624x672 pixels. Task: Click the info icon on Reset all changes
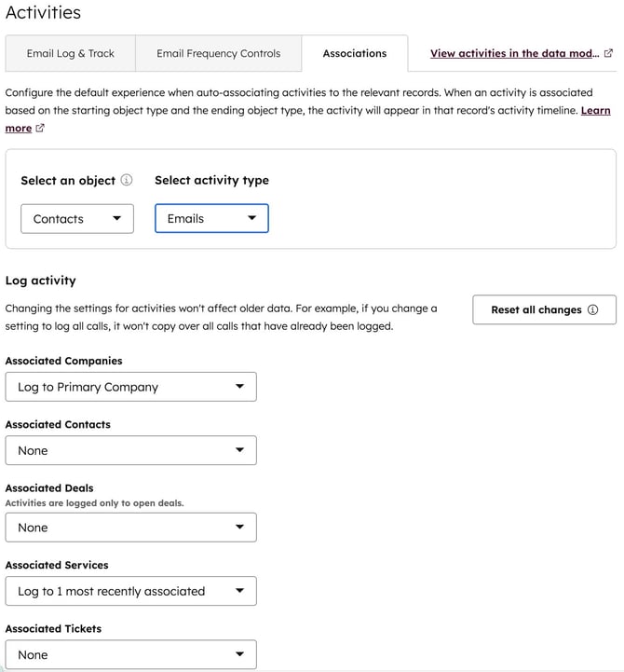(x=593, y=310)
